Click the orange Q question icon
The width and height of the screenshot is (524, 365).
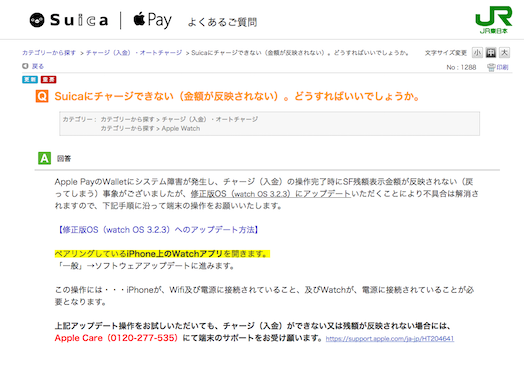[42, 96]
